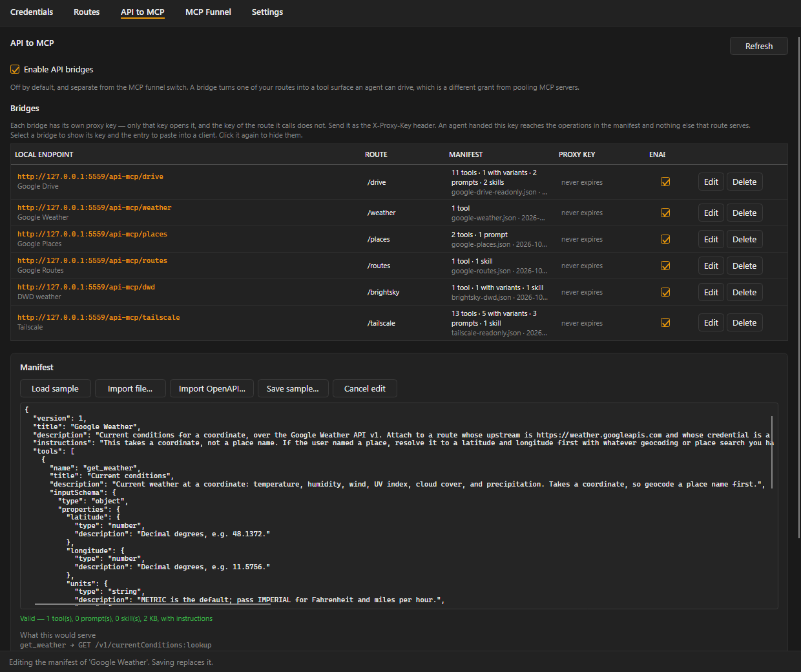Click the Refresh button
801x672 pixels.
758,46
